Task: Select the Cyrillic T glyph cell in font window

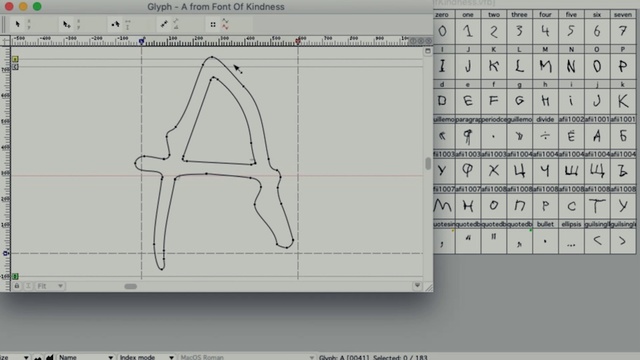Action: 597,206
